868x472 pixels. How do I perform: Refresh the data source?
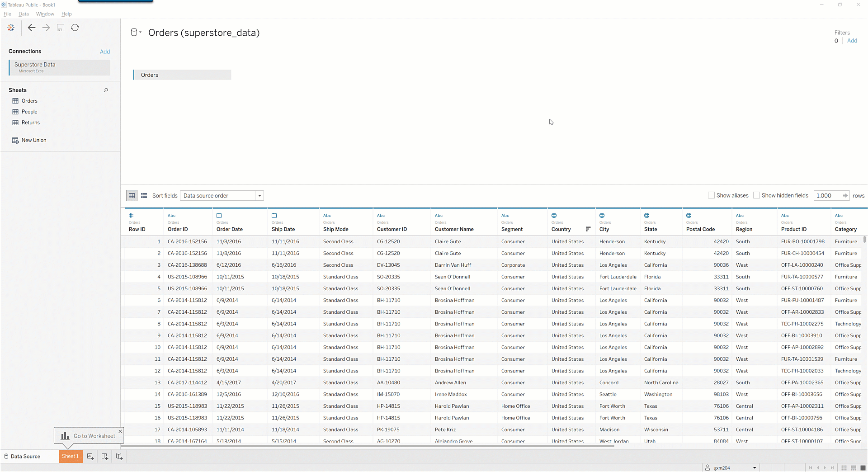(75, 28)
